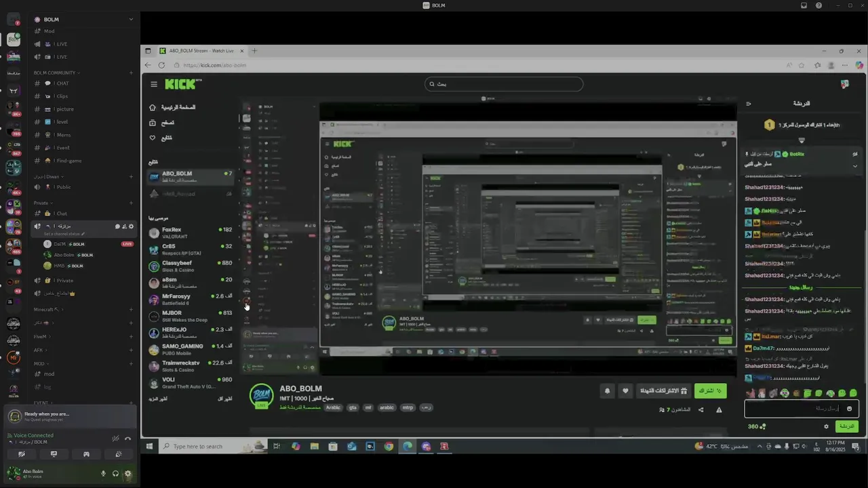868x488 pixels.
Task: Click the share icon under stream
Action: tap(701, 409)
